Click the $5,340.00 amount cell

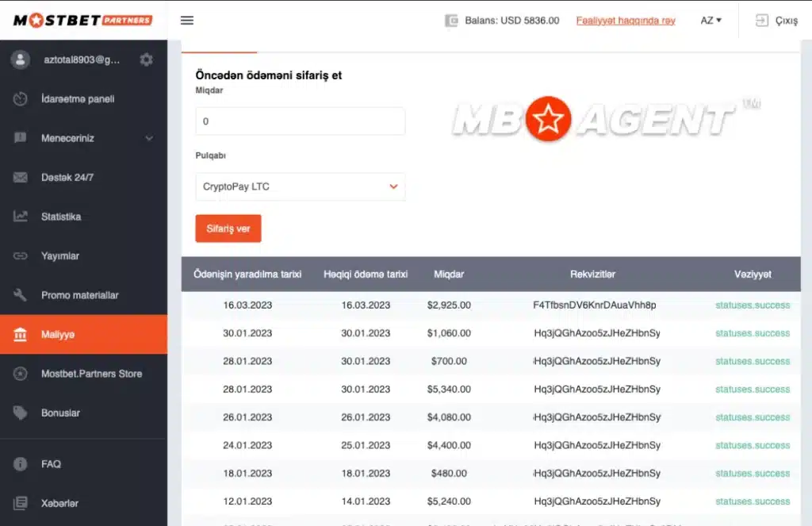[449, 390]
